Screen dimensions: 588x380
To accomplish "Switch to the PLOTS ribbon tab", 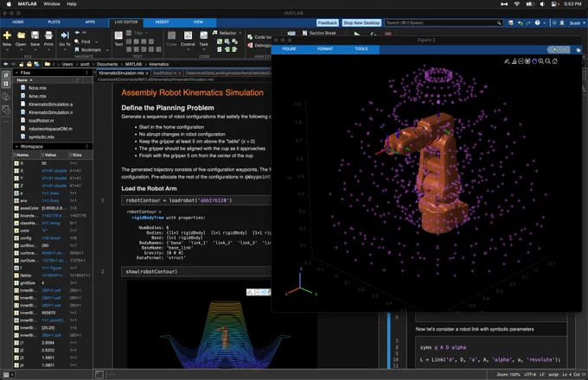I will click(54, 22).
